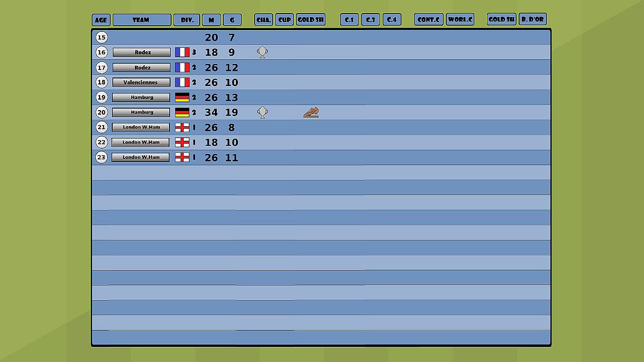Click London W.Ham button at age 21
This screenshot has width=644, height=362.
(x=140, y=127)
